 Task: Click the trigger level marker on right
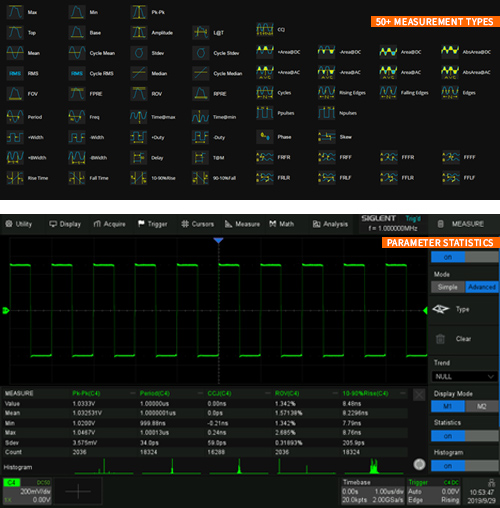coord(425,311)
